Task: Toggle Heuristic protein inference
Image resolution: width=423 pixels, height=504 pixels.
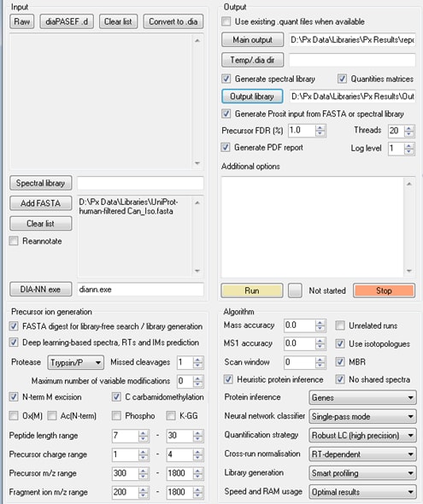Action: (228, 379)
